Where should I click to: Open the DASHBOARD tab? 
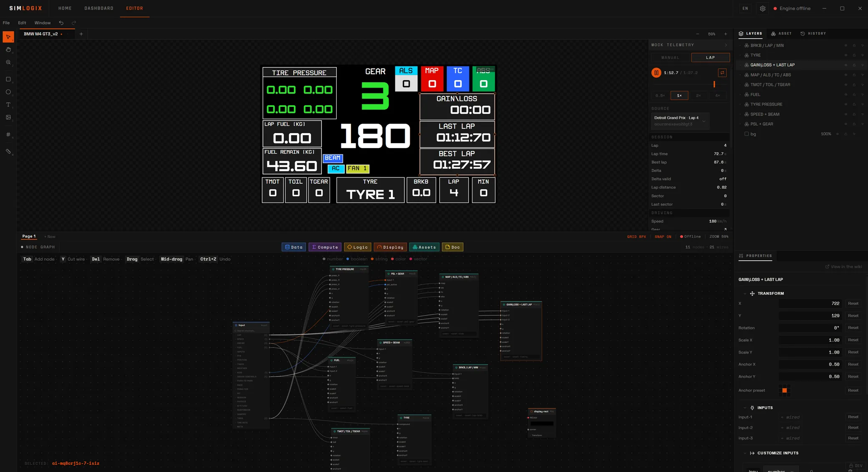[99, 8]
